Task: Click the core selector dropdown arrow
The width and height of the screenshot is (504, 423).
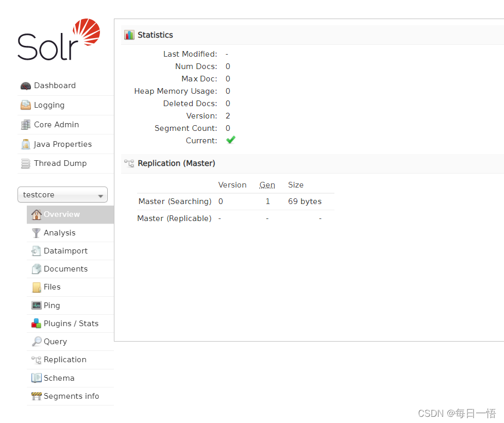Action: point(100,196)
